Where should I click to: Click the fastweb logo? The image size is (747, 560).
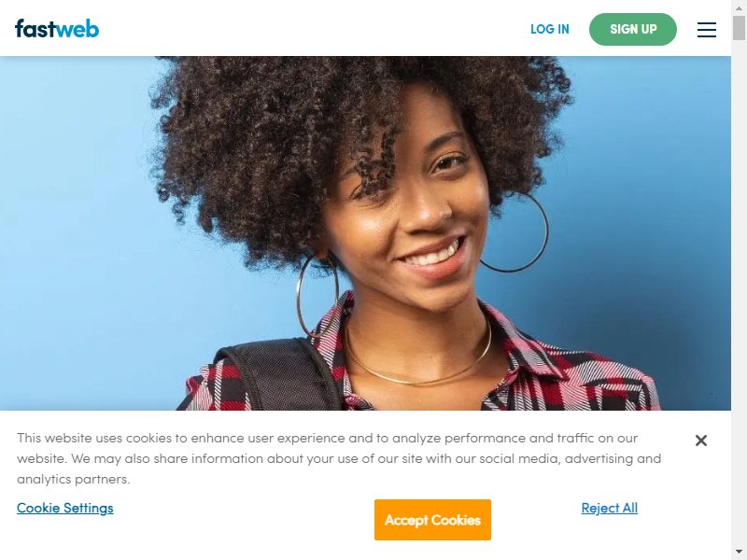[x=57, y=29]
